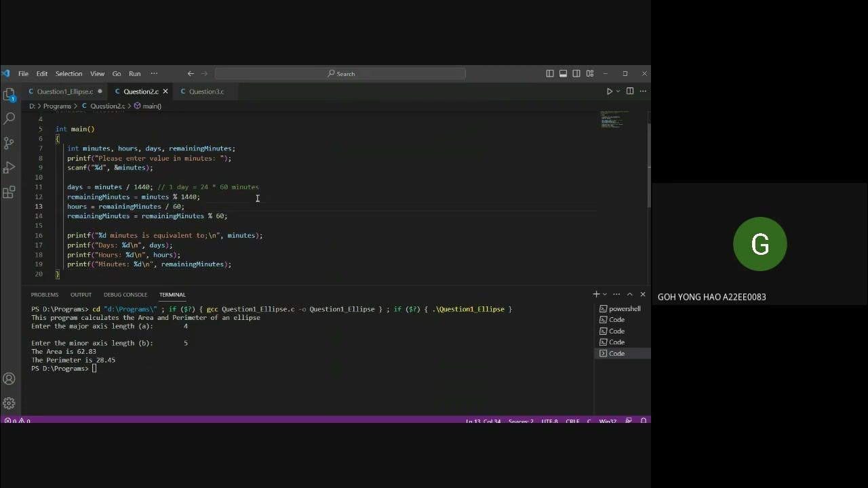Open errors and warnings status indicator

tap(18, 421)
